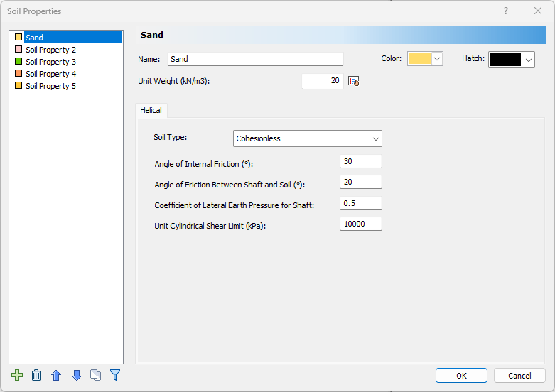Move soil property up with arrow icon
Screen dimensions: 555x392
coord(56,375)
